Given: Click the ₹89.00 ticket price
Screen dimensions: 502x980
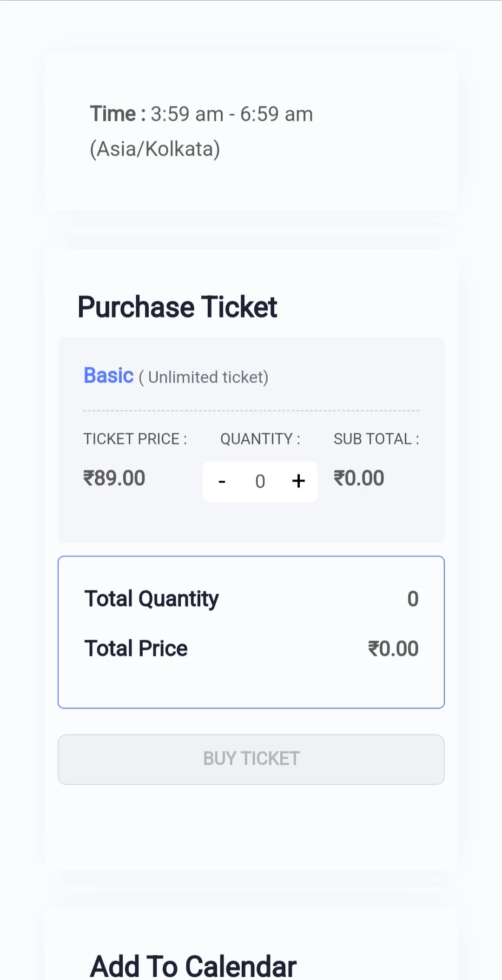Looking at the screenshot, I should pos(114,478).
